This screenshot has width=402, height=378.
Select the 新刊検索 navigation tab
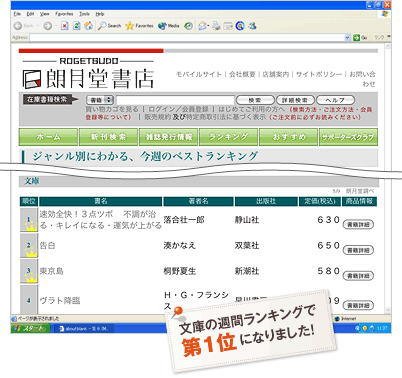108,137
